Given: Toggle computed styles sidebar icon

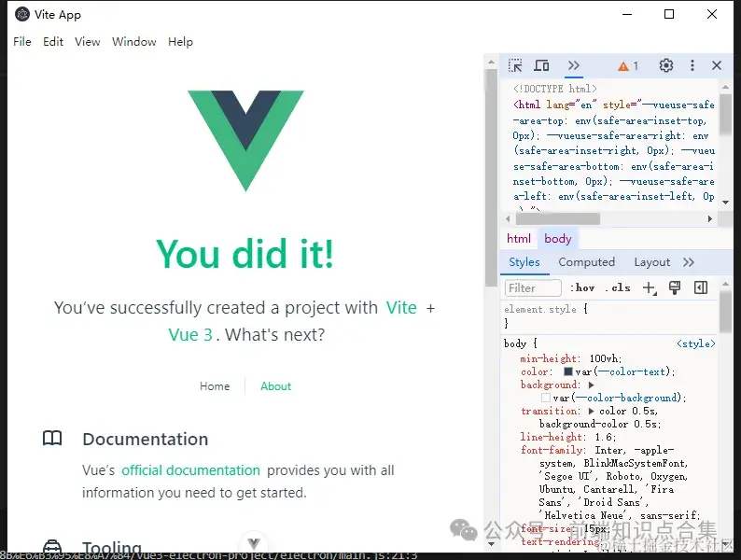Looking at the screenshot, I should click(x=701, y=287).
